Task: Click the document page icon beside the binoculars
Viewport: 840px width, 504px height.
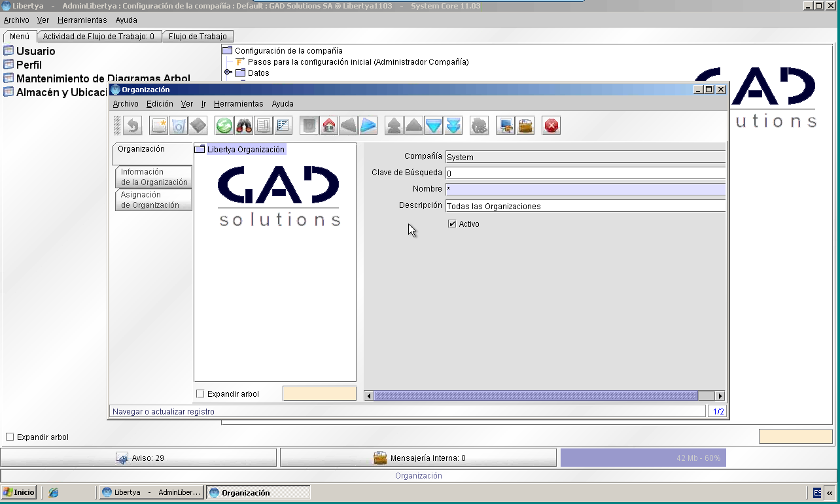Action: 264,125
